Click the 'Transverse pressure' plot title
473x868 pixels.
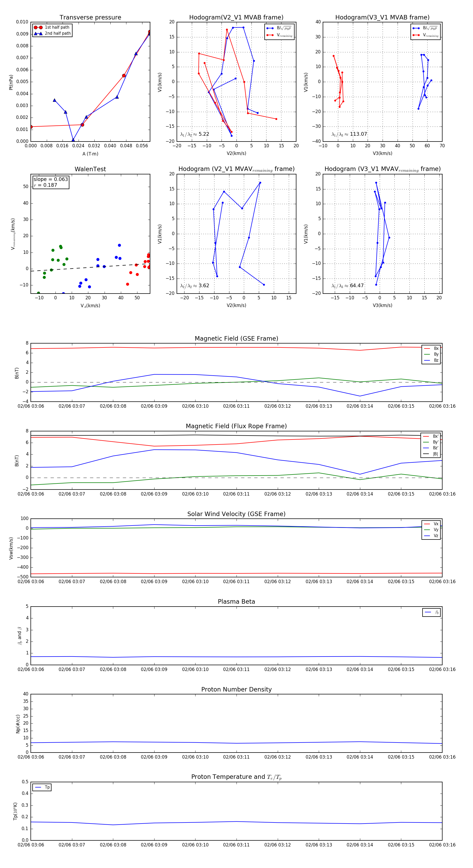tap(90, 17)
